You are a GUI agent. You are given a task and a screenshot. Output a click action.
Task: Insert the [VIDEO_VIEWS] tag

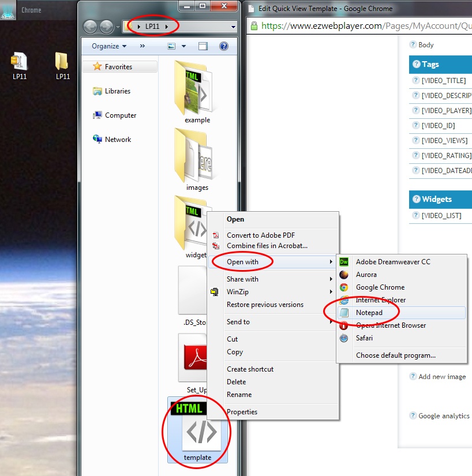point(444,141)
